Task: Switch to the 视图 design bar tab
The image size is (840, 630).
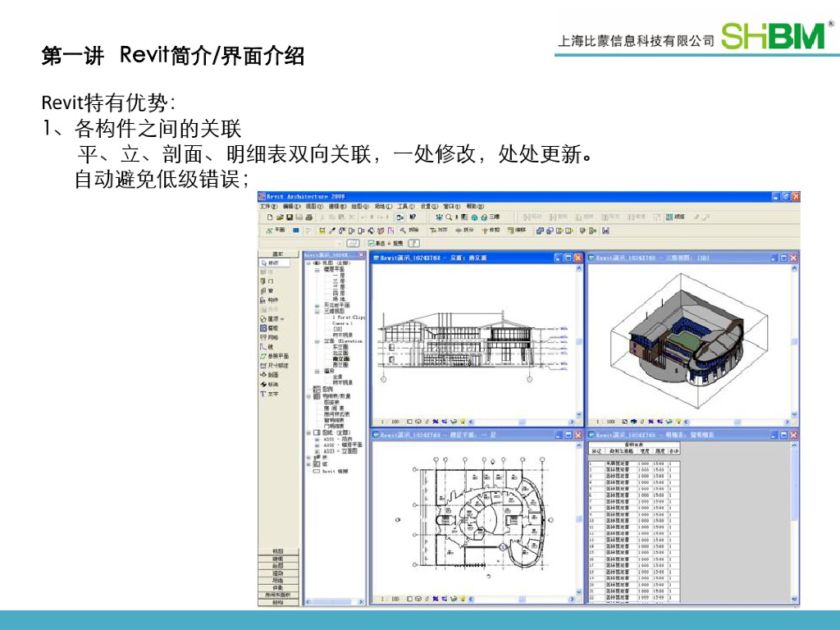Action: [x=277, y=551]
